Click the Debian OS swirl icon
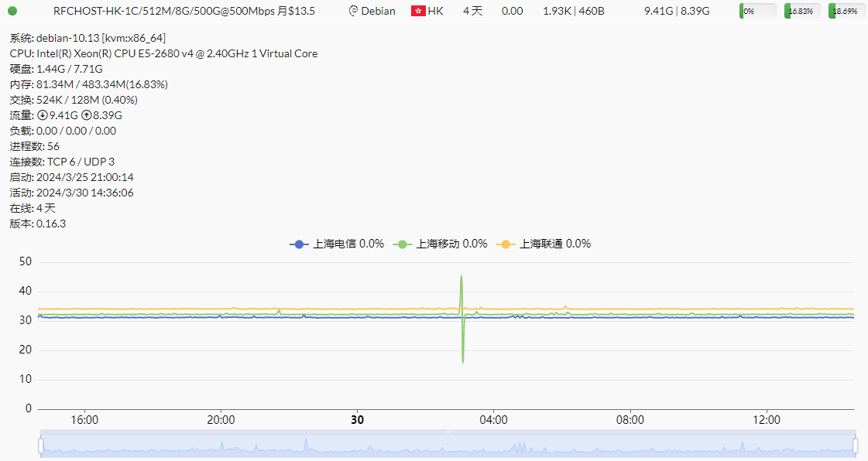The width and height of the screenshot is (868, 461). (x=353, y=11)
